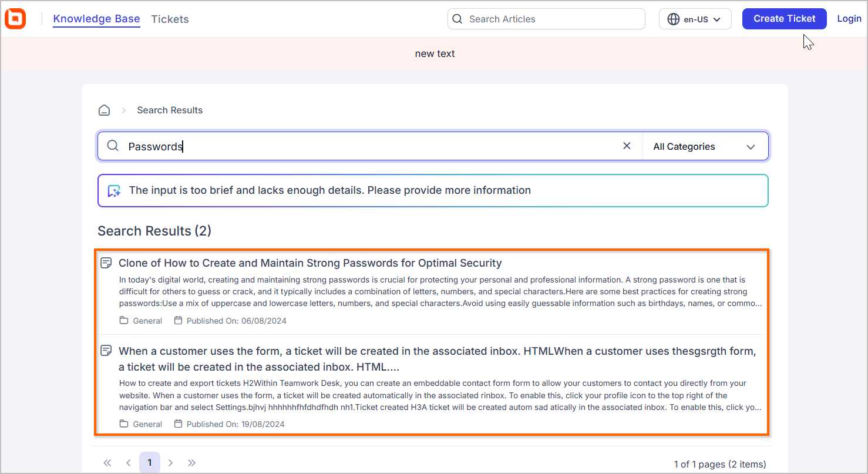Click the 'new text' banner message
Screen dimensions: 868x474
pyautogui.click(x=435, y=53)
